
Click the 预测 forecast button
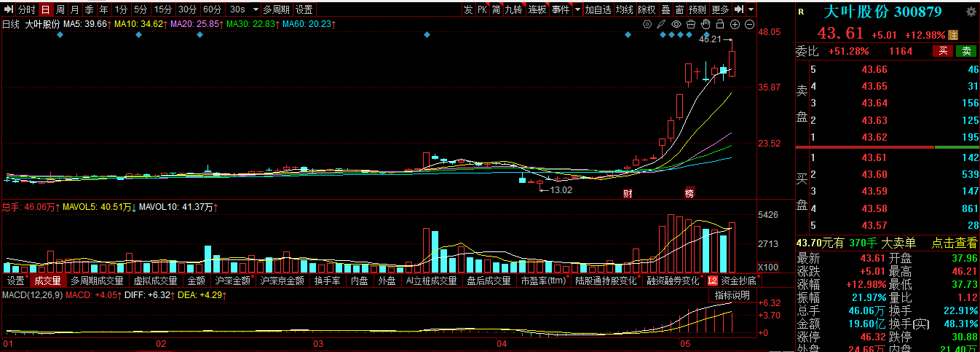697,9
